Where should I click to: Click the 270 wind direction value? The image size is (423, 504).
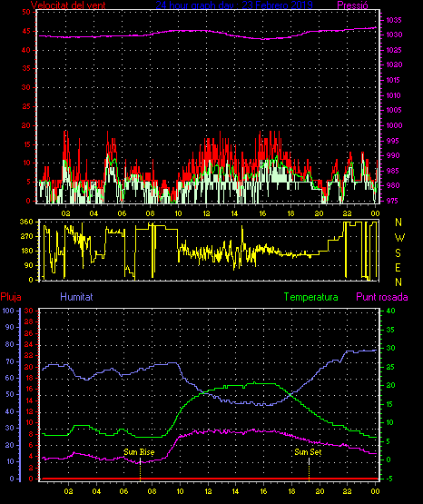coord(26,236)
